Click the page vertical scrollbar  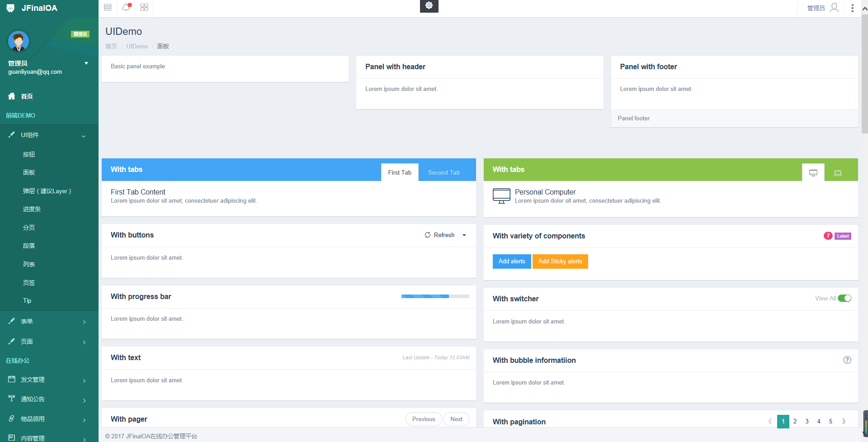click(x=864, y=75)
